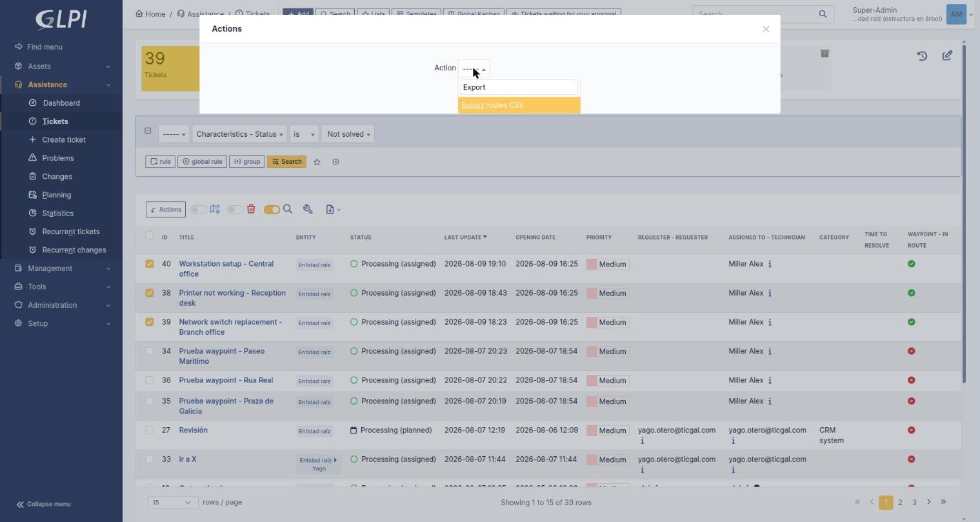Image resolution: width=980 pixels, height=522 pixels.
Task: Click the red trash bin icon
Action: (x=251, y=209)
